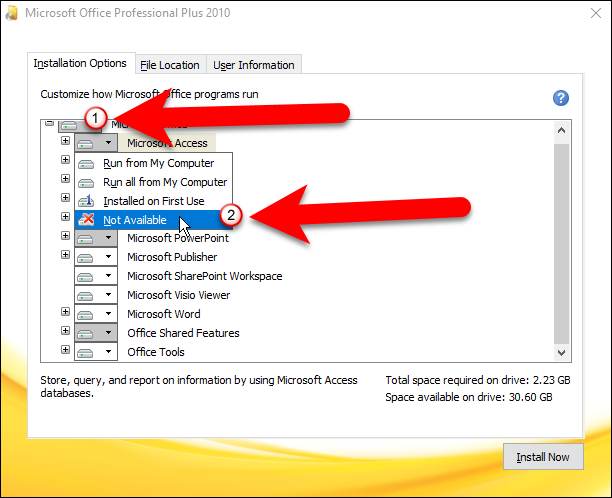Select Microsoft Visio Viewer tree row
612x498 pixels.
tap(178, 295)
